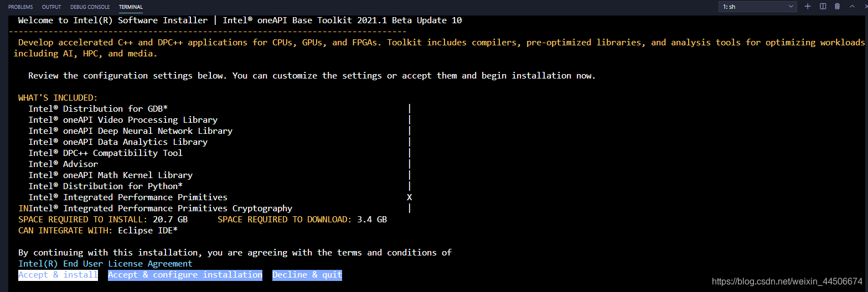The image size is (868, 292).
Task: Open the DEBUG CONSOLE tab
Action: click(x=90, y=7)
